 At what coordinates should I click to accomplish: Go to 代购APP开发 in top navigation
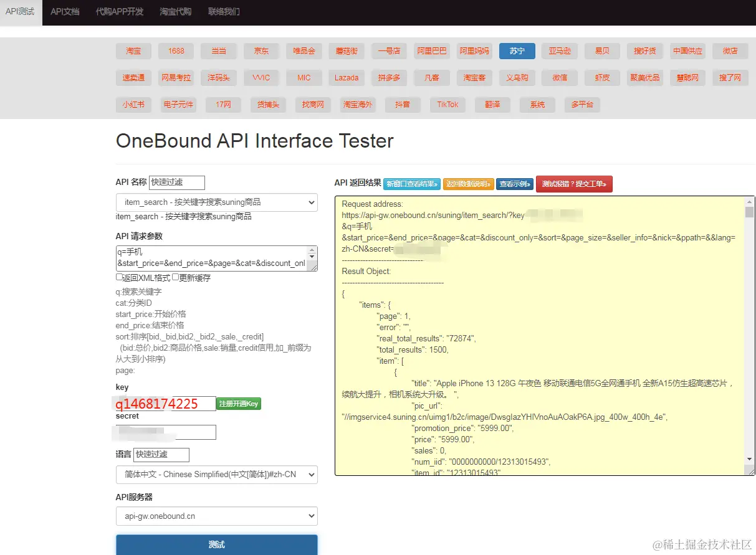click(x=120, y=12)
